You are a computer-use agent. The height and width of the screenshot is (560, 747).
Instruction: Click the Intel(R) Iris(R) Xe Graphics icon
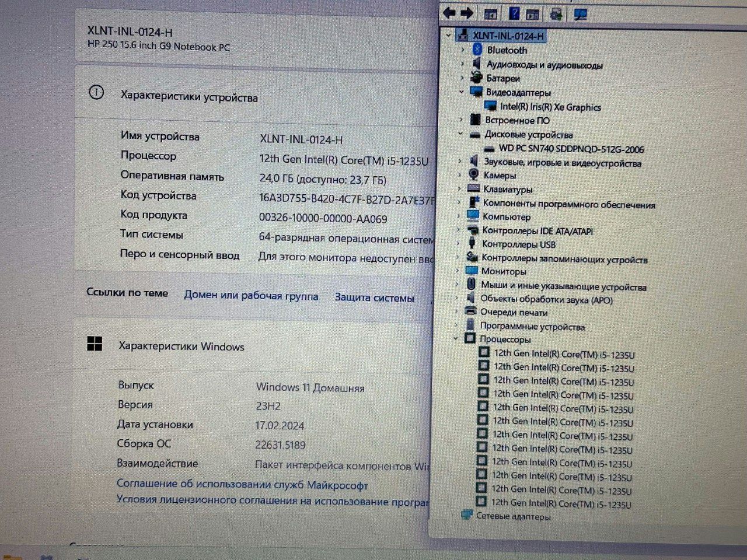[x=490, y=106]
